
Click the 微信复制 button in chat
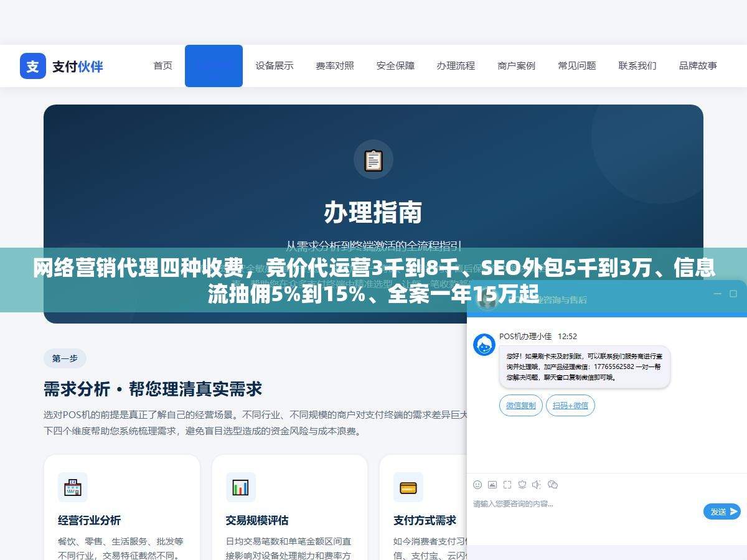pyautogui.click(x=521, y=406)
